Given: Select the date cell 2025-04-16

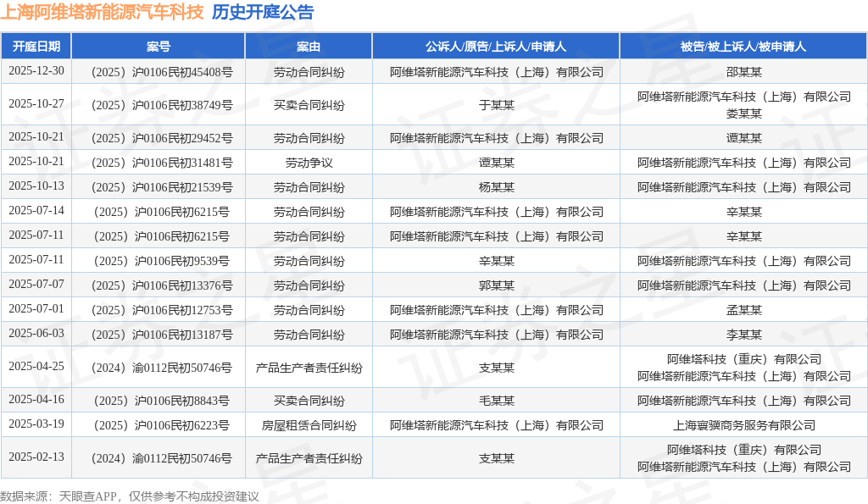Looking at the screenshot, I should tap(36, 400).
